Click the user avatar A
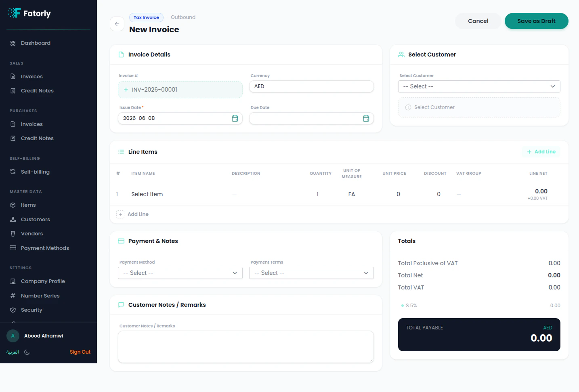This screenshot has width=579, height=392. 13,336
